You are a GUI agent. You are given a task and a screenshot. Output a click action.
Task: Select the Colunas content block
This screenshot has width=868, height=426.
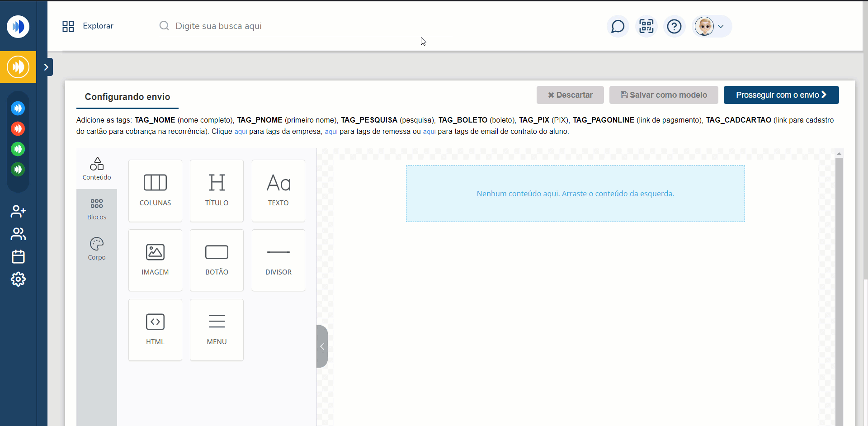pos(155,190)
